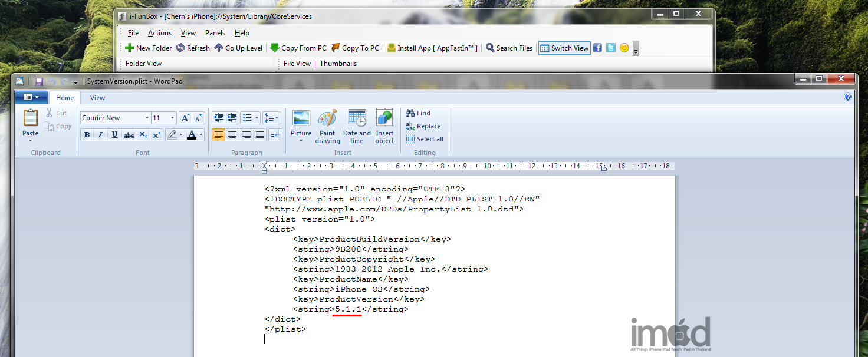The height and width of the screenshot is (357, 868).
Task: Open the Actions menu in i-FunBox
Action: [x=159, y=33]
